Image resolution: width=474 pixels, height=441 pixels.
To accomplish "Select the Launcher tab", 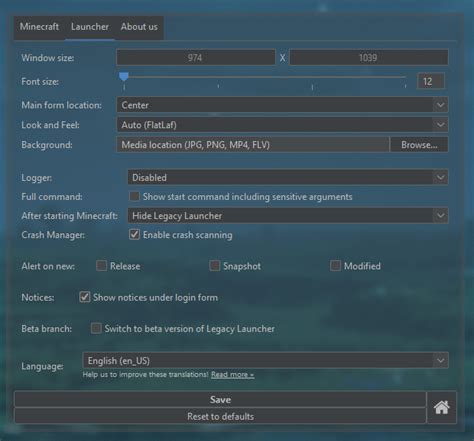I will click(x=90, y=27).
